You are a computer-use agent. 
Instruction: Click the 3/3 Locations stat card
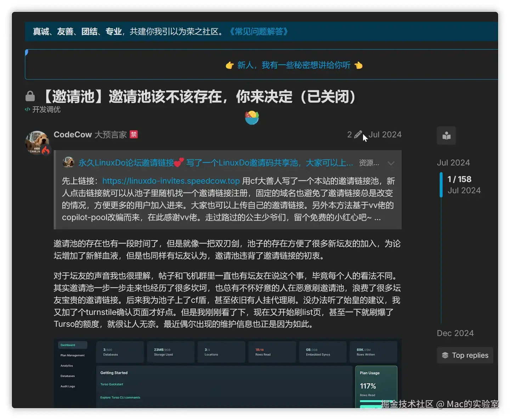[x=221, y=352]
